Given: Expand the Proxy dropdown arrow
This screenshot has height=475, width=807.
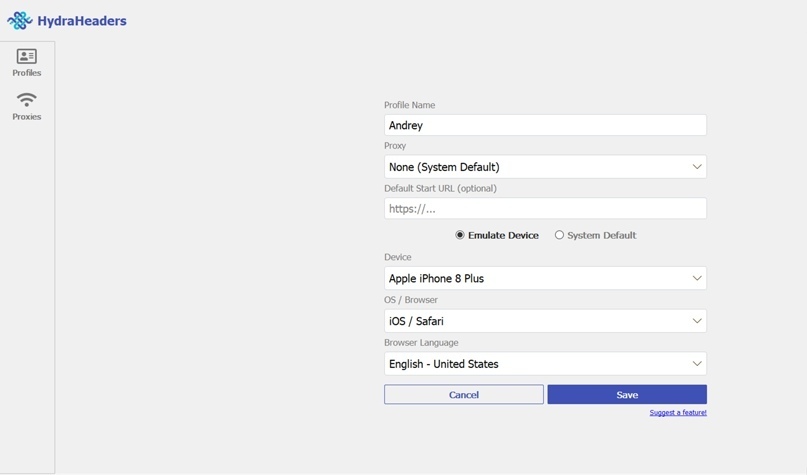Looking at the screenshot, I should point(697,167).
